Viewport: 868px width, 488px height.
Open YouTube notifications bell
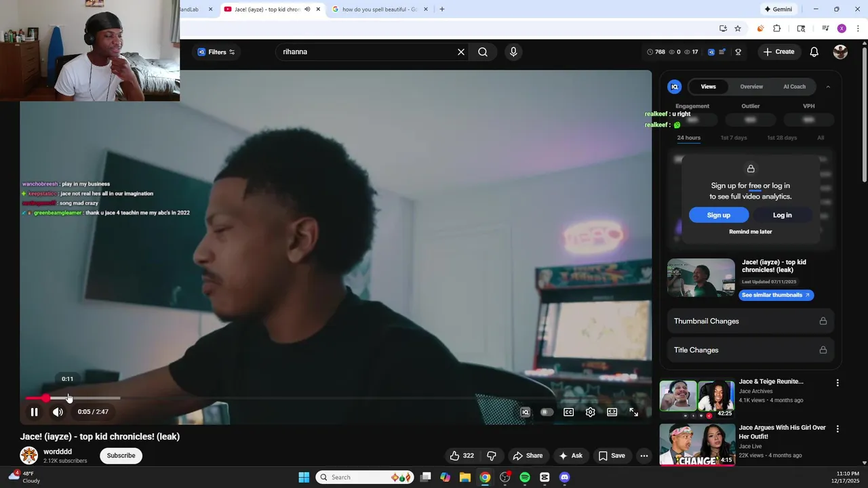click(x=814, y=52)
